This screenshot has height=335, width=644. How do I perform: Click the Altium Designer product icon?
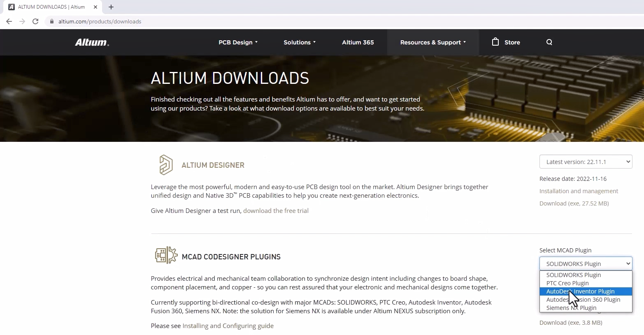coord(166,165)
